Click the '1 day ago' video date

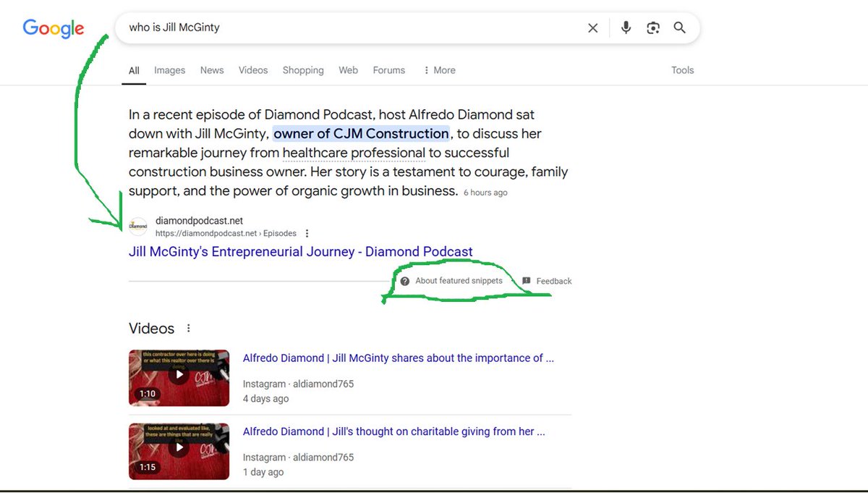tap(263, 472)
